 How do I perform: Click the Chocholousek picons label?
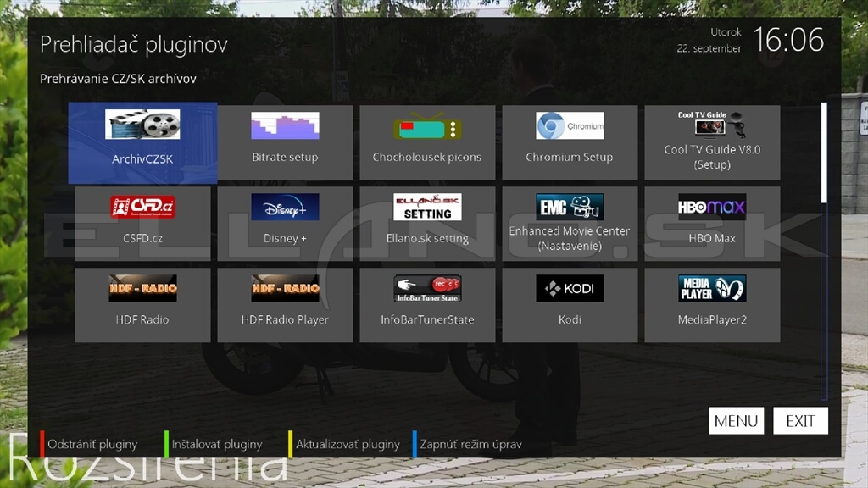click(x=427, y=157)
